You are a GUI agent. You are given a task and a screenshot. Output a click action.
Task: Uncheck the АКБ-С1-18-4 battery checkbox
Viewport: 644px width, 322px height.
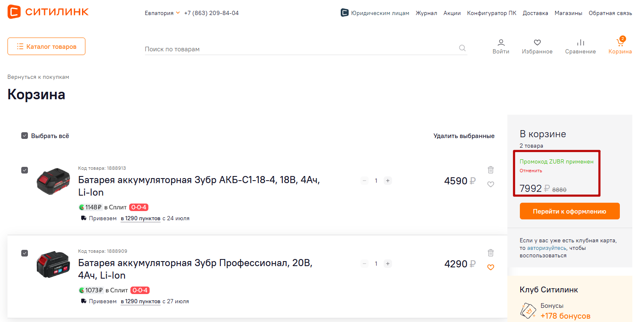point(25,170)
